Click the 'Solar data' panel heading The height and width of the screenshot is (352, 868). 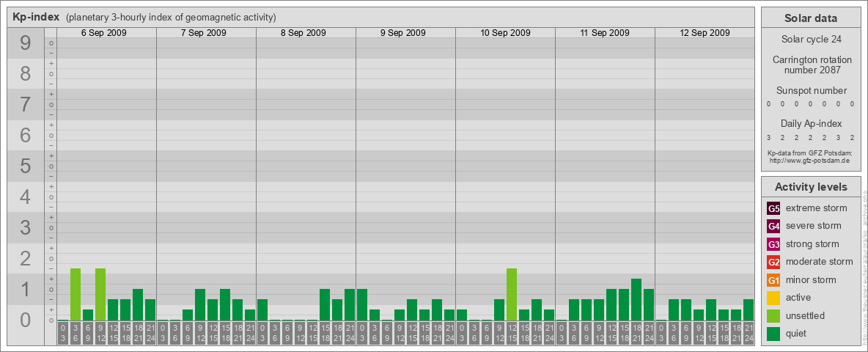point(810,18)
